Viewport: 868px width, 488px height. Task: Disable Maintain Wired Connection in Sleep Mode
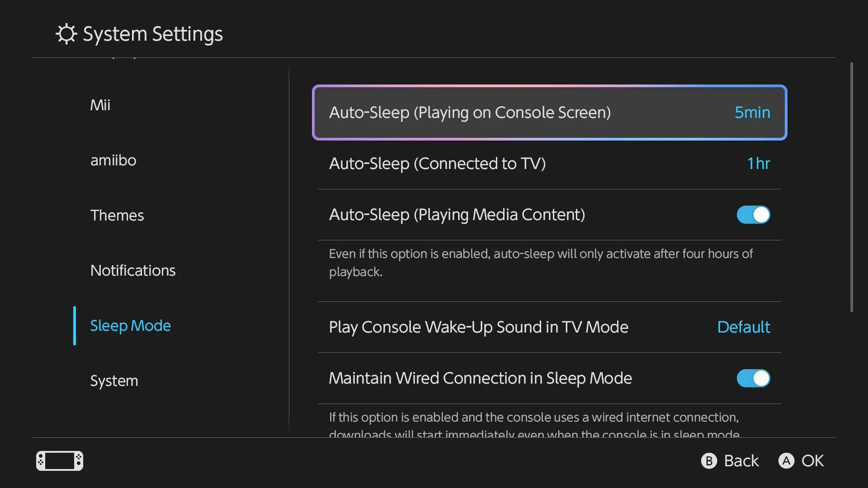pyautogui.click(x=752, y=379)
